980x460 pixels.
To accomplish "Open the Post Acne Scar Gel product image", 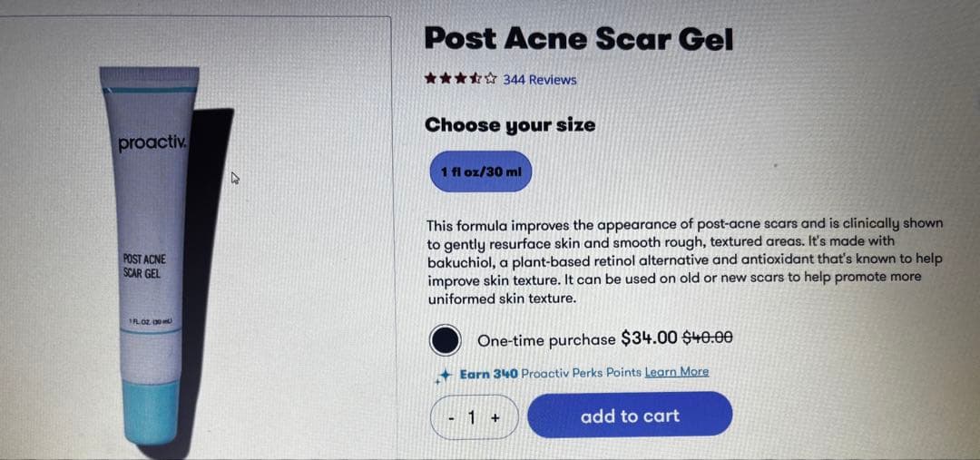I will click(150, 254).
